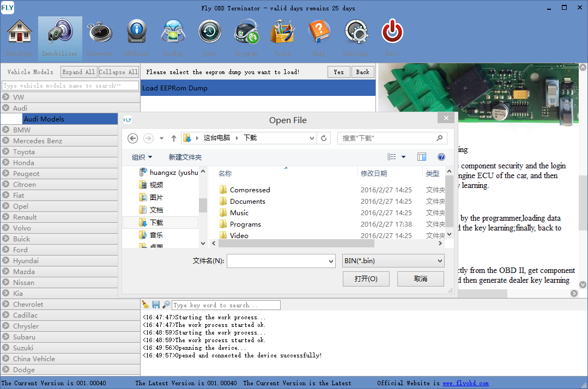This screenshot has height=389, width=588.
Task: Click the CBSReset toolbar icon
Action: pos(136,33)
